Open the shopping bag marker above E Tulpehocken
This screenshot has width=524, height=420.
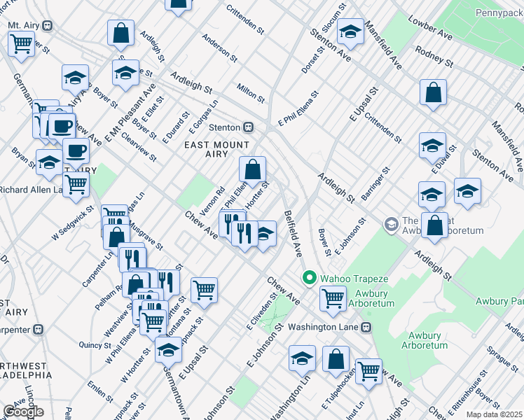(x=336, y=360)
